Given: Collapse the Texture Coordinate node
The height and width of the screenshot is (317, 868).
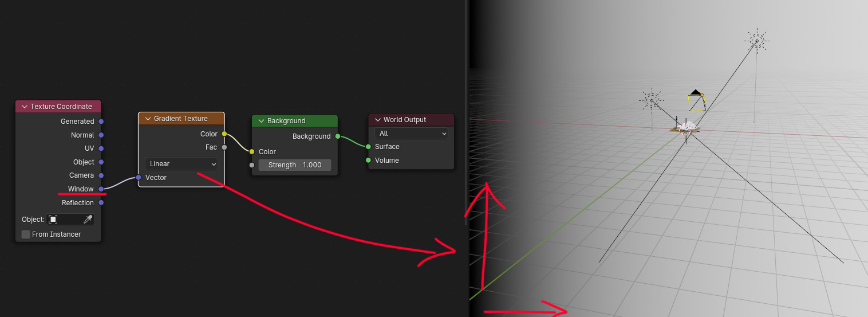Looking at the screenshot, I should (x=24, y=107).
